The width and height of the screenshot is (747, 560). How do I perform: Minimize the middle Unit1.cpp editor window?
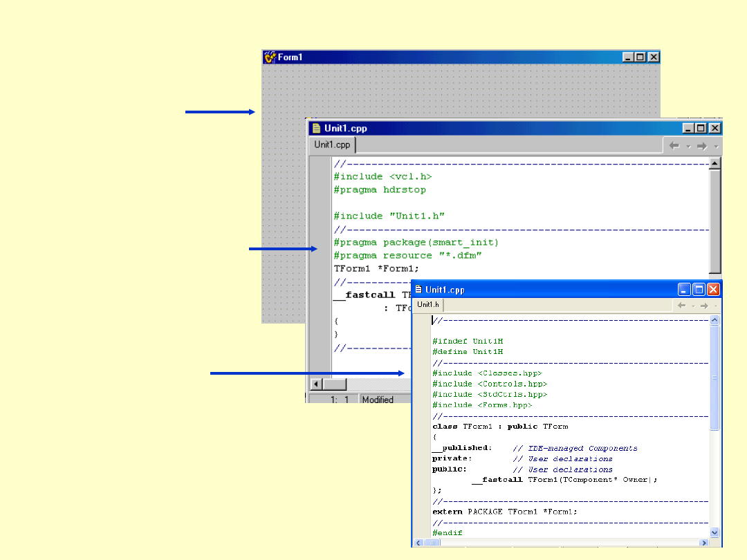click(x=688, y=128)
